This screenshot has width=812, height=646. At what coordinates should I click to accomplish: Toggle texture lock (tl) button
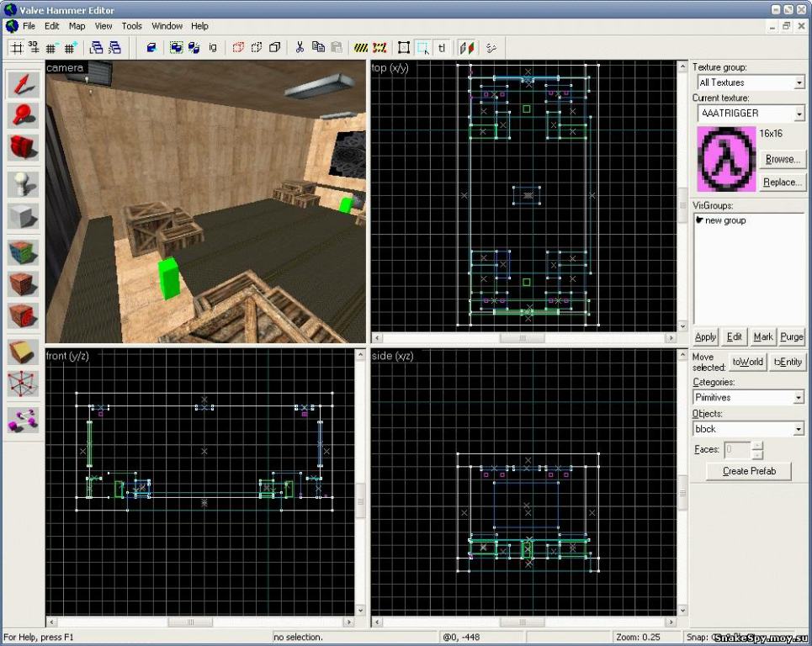tap(443, 48)
